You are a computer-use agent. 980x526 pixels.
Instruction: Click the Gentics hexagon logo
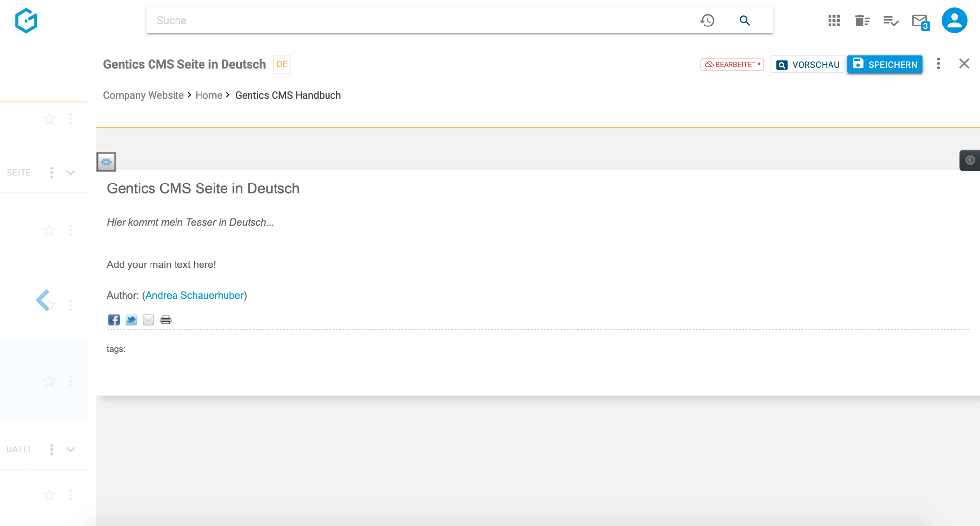26,21
